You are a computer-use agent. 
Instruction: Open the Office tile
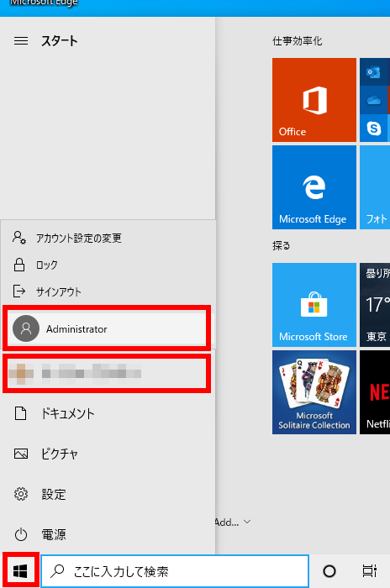tap(314, 100)
